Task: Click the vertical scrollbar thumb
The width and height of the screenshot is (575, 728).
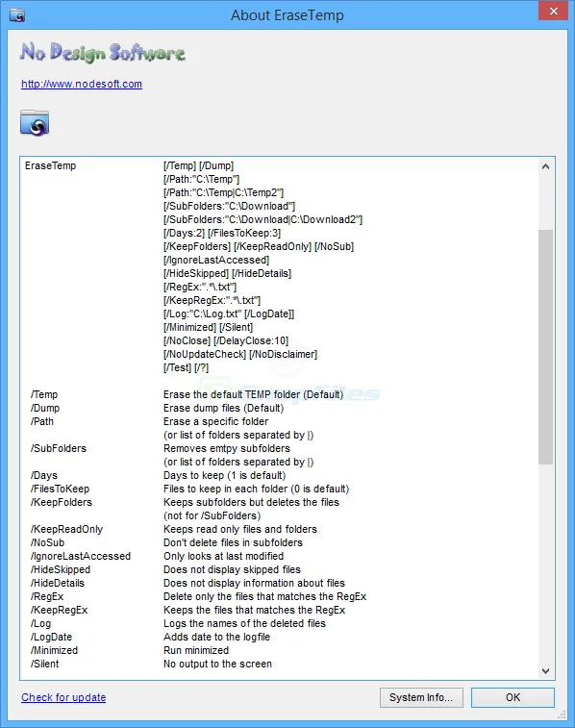Action: 546,346
